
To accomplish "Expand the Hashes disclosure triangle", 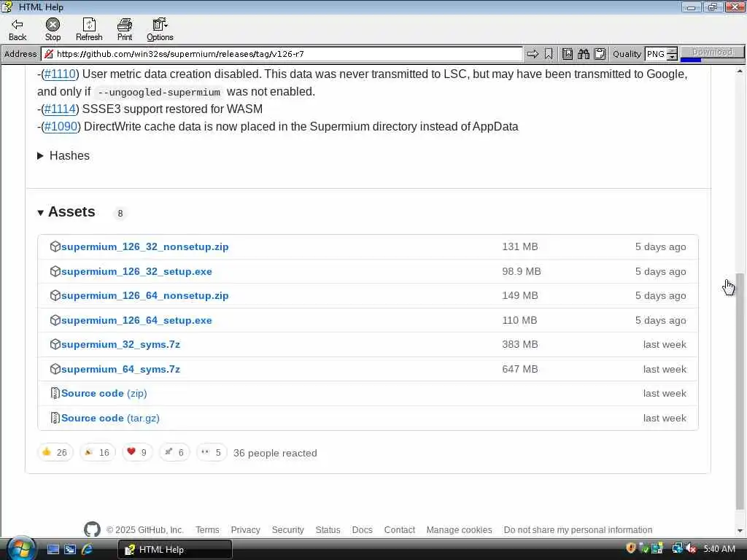I will point(41,156).
